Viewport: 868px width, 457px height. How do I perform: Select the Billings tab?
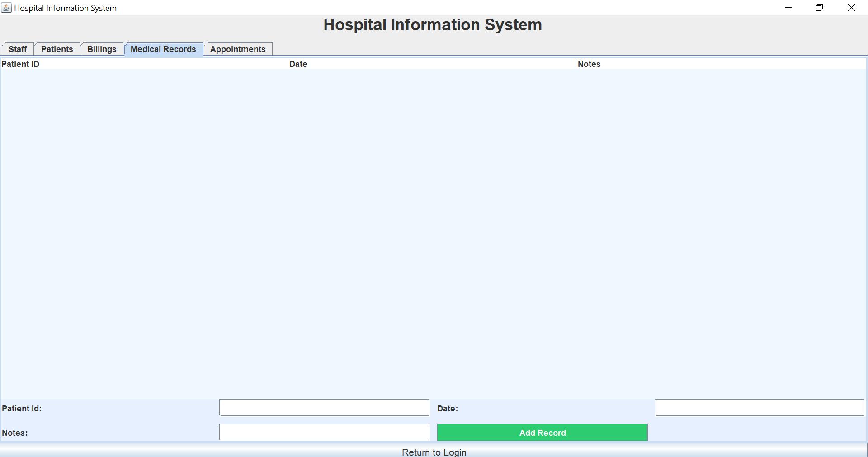point(102,49)
